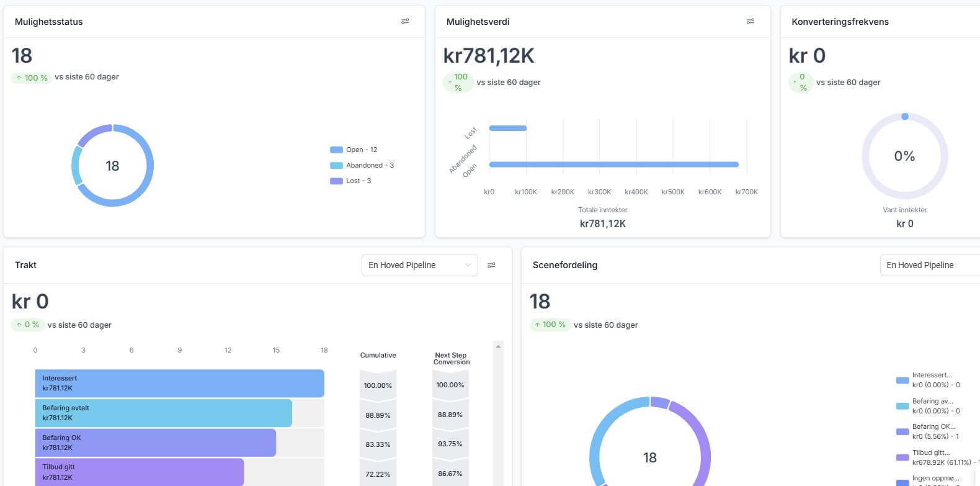
Task: Toggle the Interessert legend swatch in Scenefordeling
Action: [x=902, y=380]
